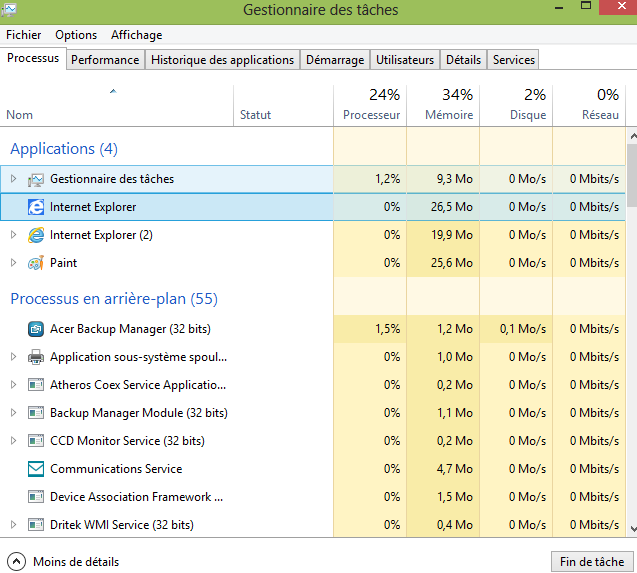
Task: Select the Communications Service row name
Action: [116, 469]
